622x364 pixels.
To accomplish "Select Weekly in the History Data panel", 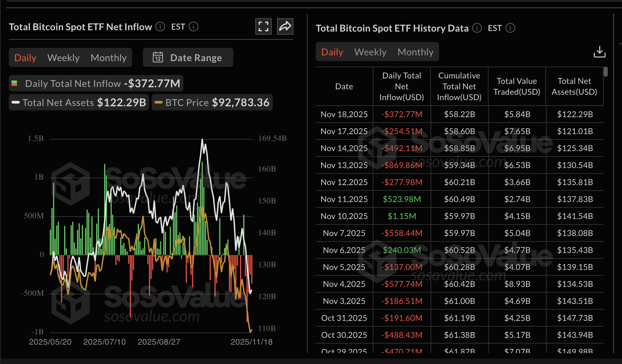I will coord(370,52).
